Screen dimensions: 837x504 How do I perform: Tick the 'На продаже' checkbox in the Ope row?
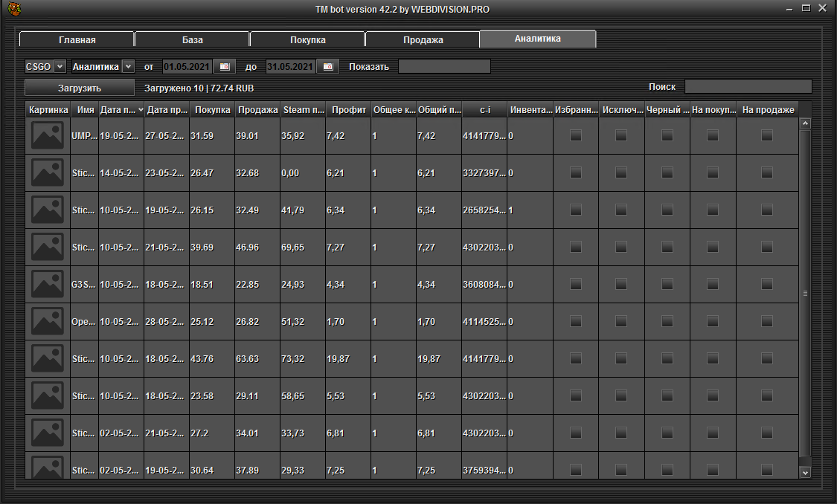click(x=767, y=321)
